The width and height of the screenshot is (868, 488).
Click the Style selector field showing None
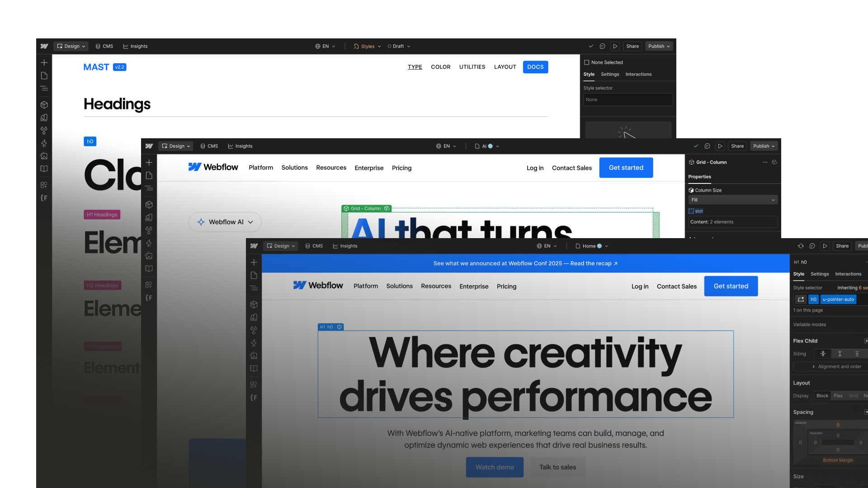(628, 100)
